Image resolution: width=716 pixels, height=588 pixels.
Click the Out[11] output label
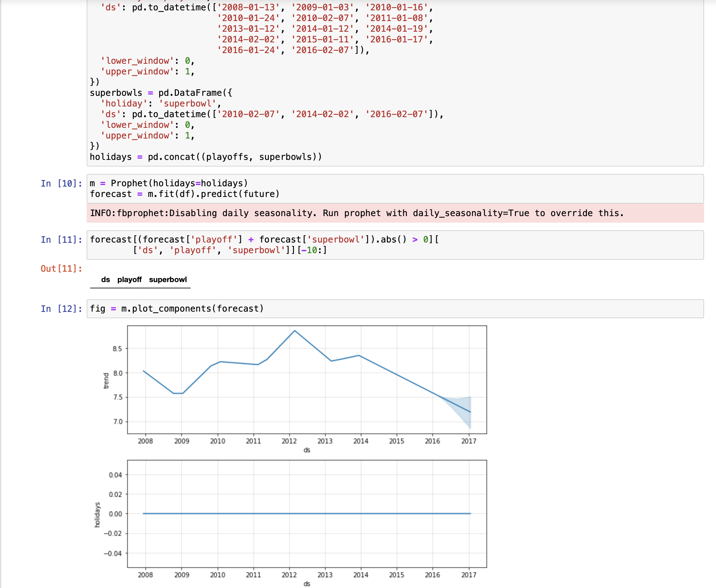(x=60, y=269)
